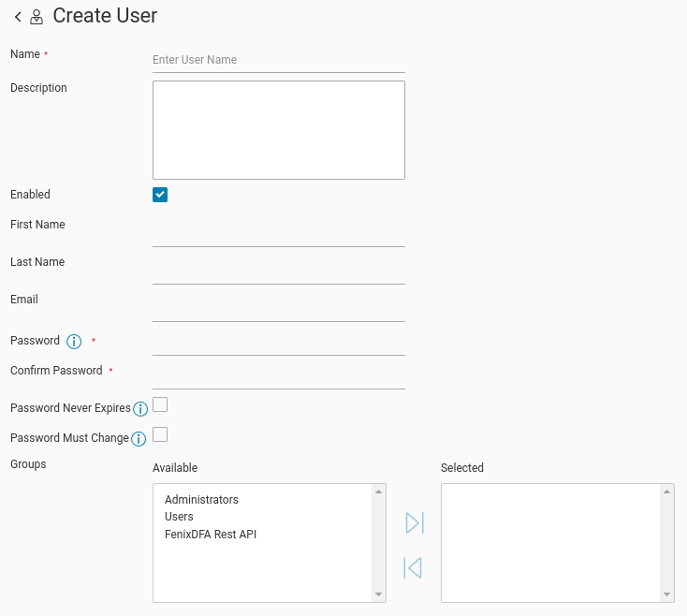Go back using the left chevron

tap(18, 17)
